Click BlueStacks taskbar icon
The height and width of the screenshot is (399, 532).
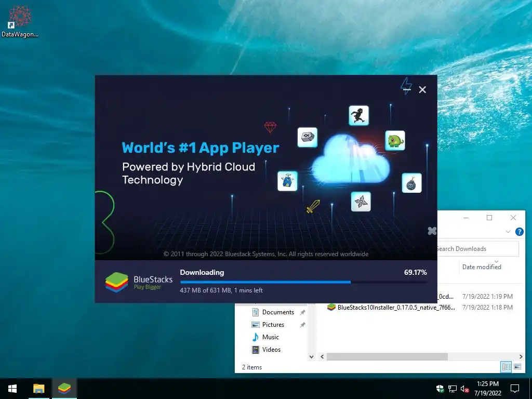click(x=64, y=389)
